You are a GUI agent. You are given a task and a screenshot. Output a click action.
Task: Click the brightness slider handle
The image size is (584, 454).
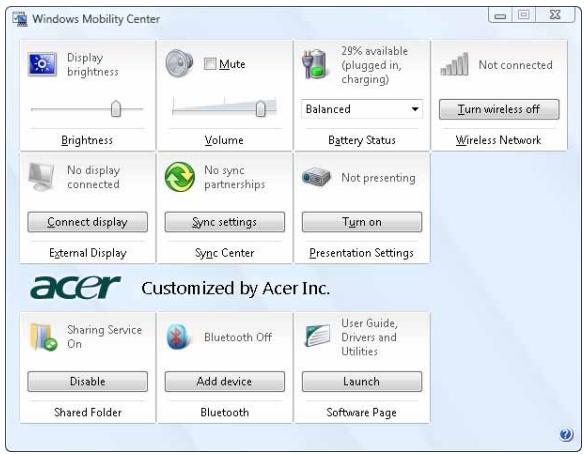116,109
